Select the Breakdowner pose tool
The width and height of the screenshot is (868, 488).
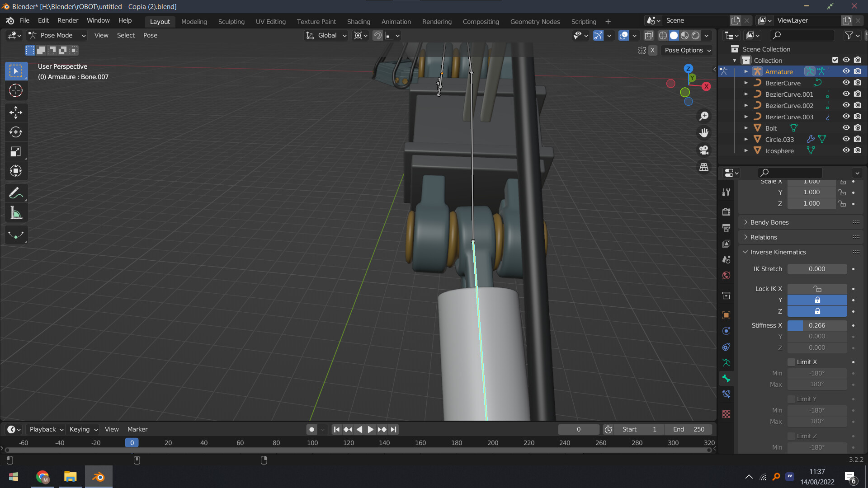pos(16,235)
